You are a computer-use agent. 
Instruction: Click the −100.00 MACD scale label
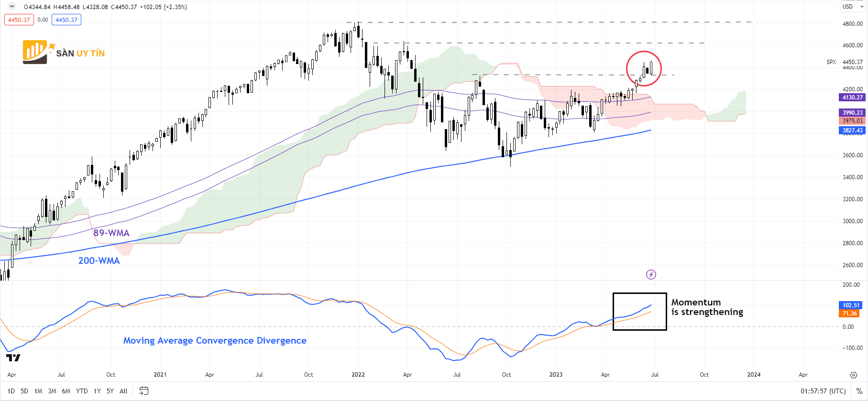[852, 347]
